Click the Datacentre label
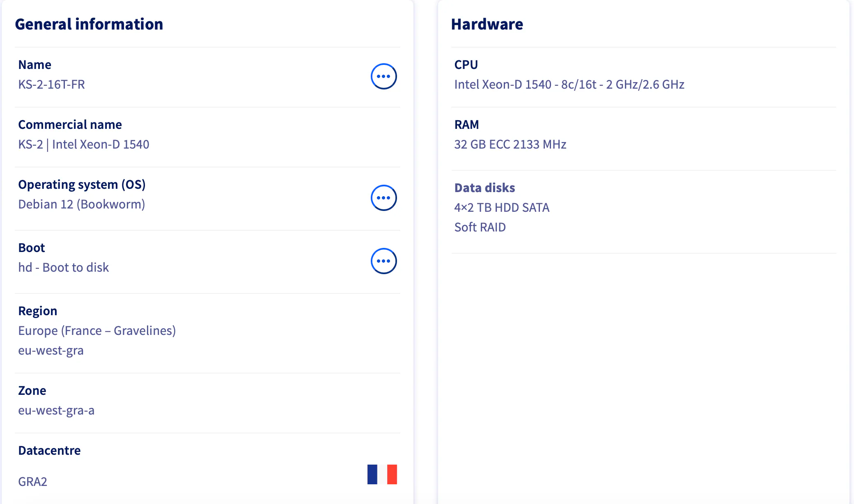 tap(49, 451)
